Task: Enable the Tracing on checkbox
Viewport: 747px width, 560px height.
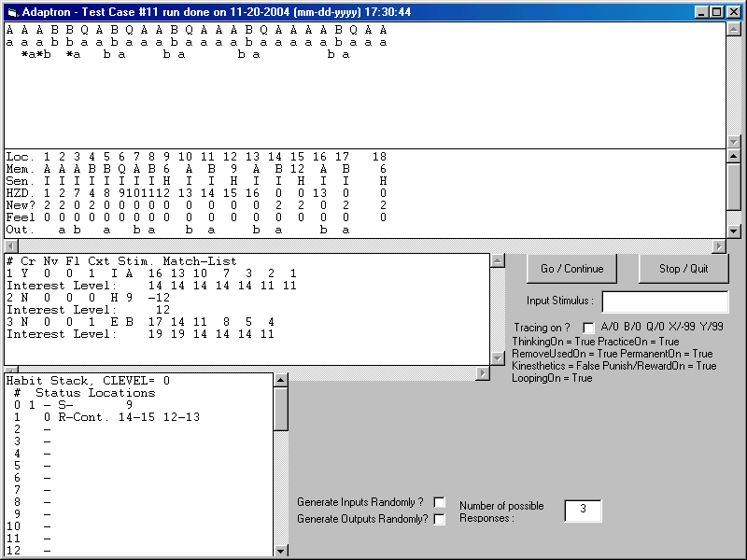Action: [x=589, y=328]
